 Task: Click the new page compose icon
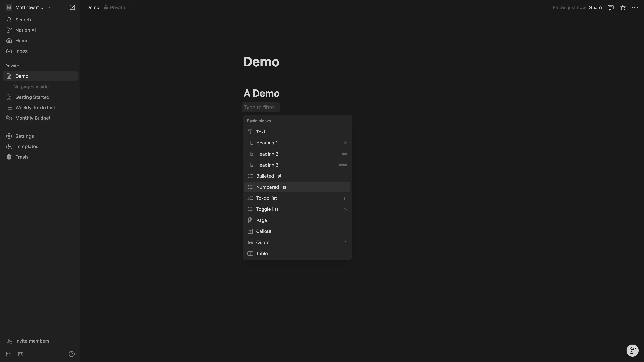click(x=72, y=8)
